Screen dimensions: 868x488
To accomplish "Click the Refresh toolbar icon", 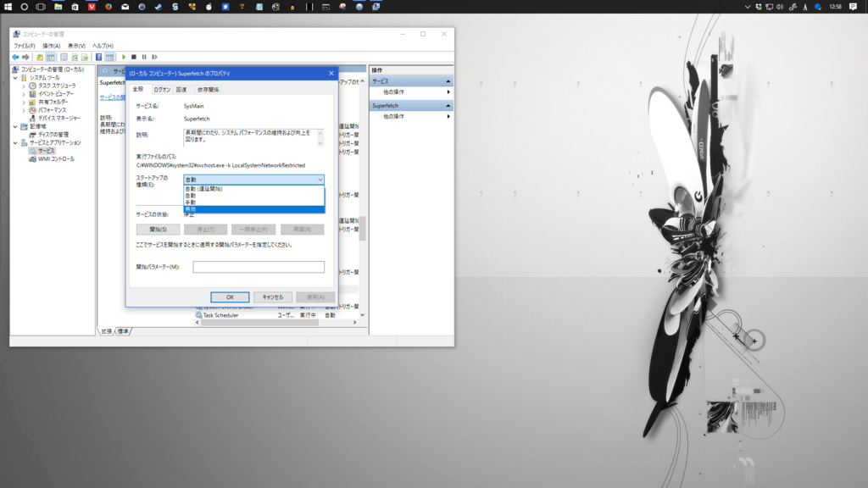I will coord(75,57).
